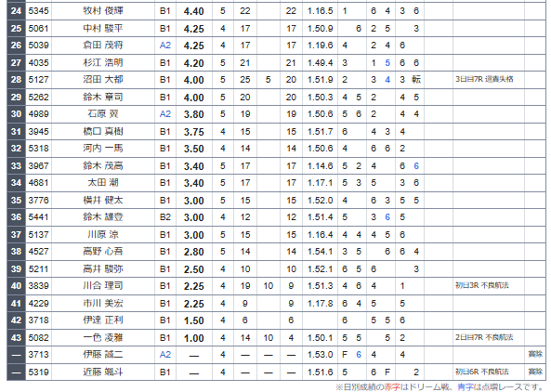Image resolution: width=551 pixels, height=392 pixels.
Task: Click racer name 川原 涼
Action: (103, 235)
